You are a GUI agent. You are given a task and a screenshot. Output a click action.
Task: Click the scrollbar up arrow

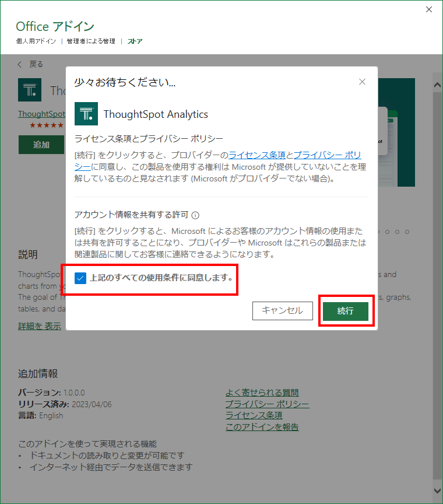[437, 84]
